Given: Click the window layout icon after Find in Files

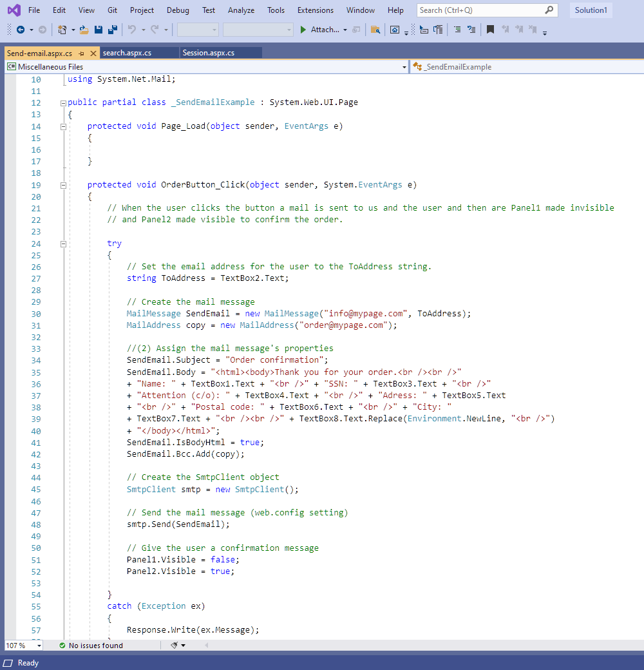Looking at the screenshot, I should click(395, 30).
